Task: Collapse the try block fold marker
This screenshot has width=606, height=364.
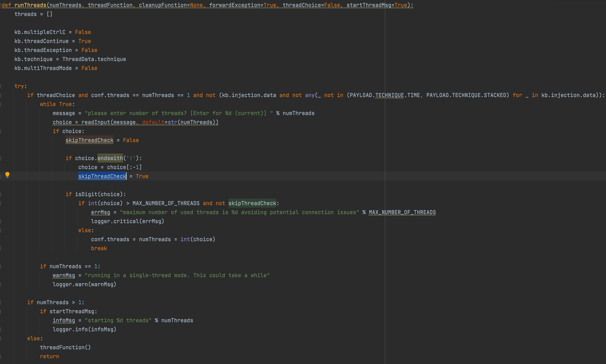Action: [1, 86]
